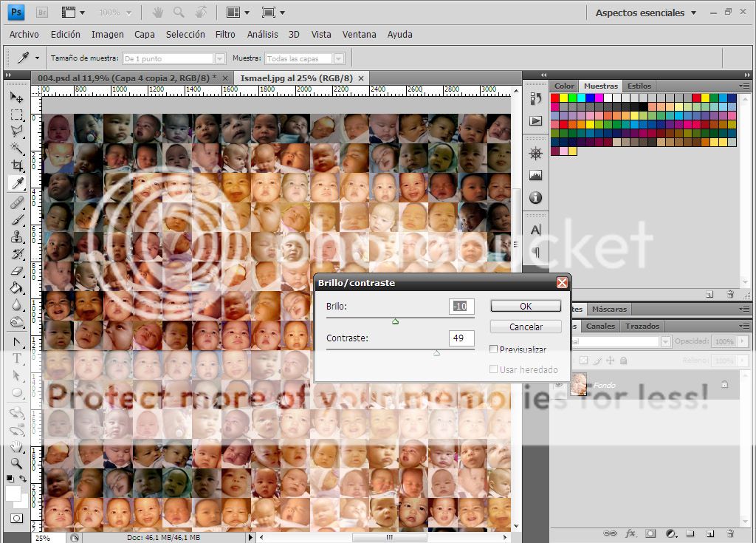Open the eyedropper tool preset picker arrow
This screenshot has width=756, height=543.
[37, 58]
